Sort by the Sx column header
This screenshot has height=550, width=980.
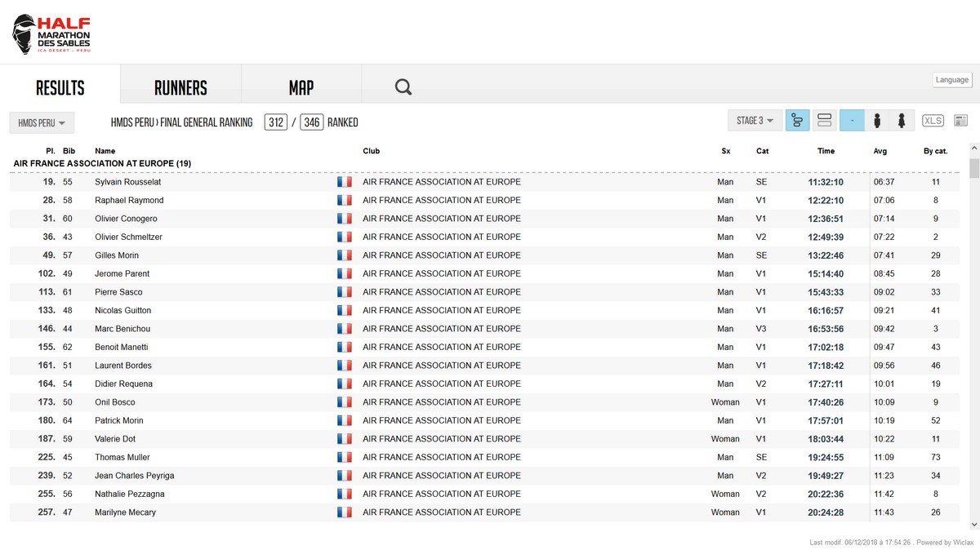(x=726, y=151)
